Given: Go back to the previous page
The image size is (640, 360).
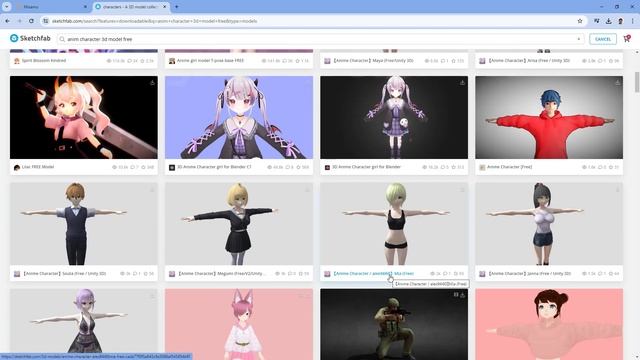Looking at the screenshot, I should [8, 21].
